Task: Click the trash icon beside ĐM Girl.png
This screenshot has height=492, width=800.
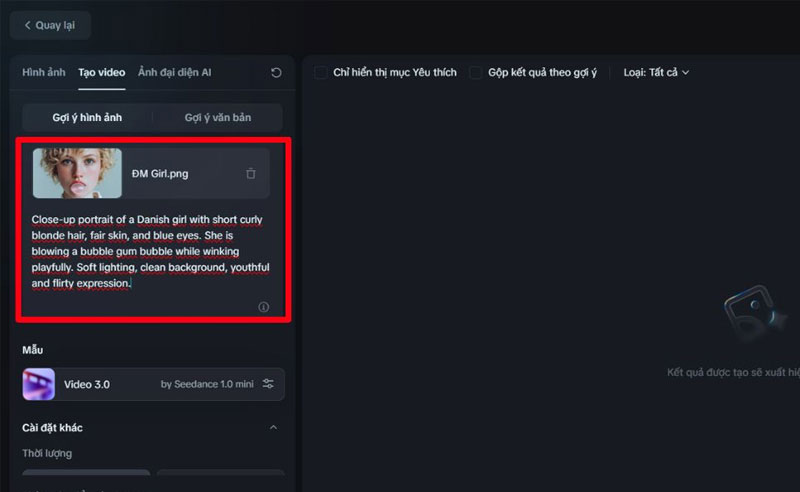Action: pyautogui.click(x=251, y=174)
